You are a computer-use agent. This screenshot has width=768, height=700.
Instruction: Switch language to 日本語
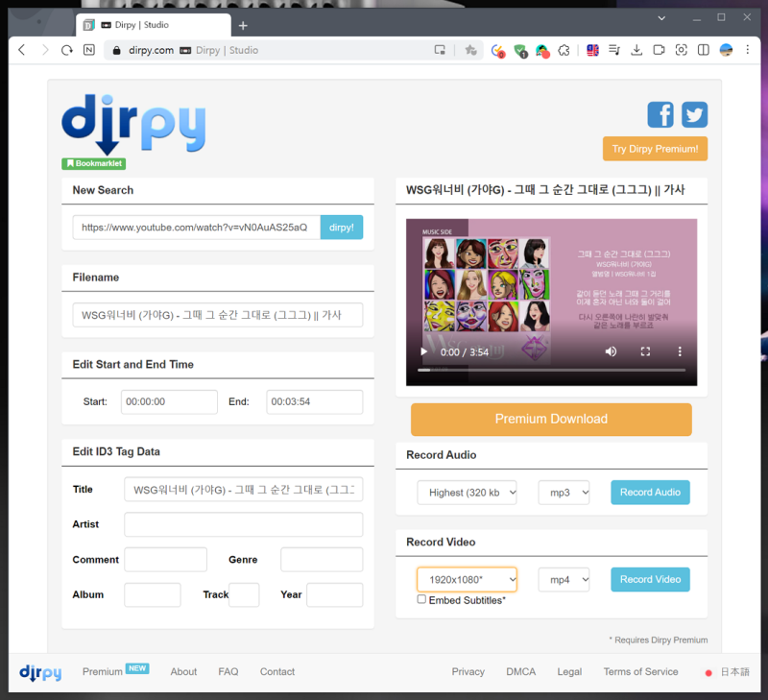click(x=734, y=672)
